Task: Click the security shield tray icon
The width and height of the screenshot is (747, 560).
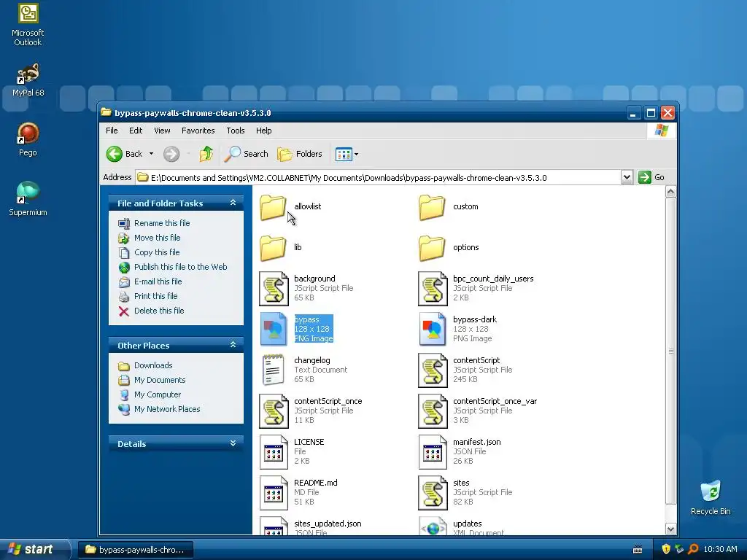Action: pyautogui.click(x=666, y=549)
